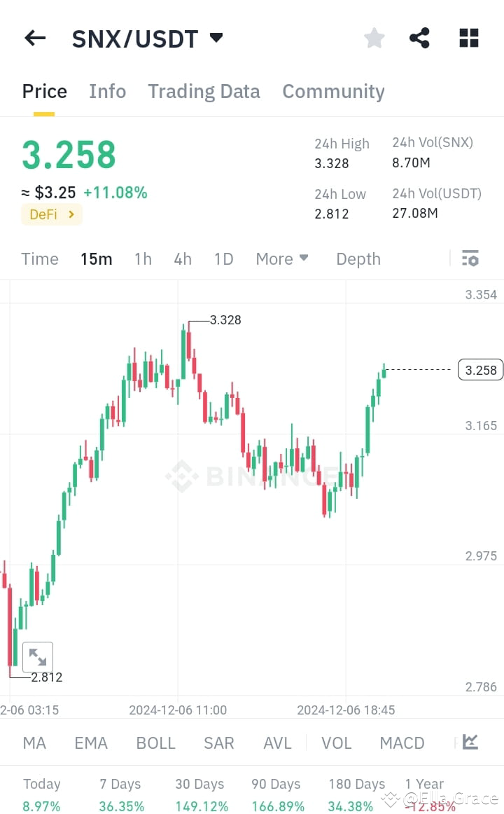Open the markets grid icon
The width and height of the screenshot is (504, 814).
[468, 39]
